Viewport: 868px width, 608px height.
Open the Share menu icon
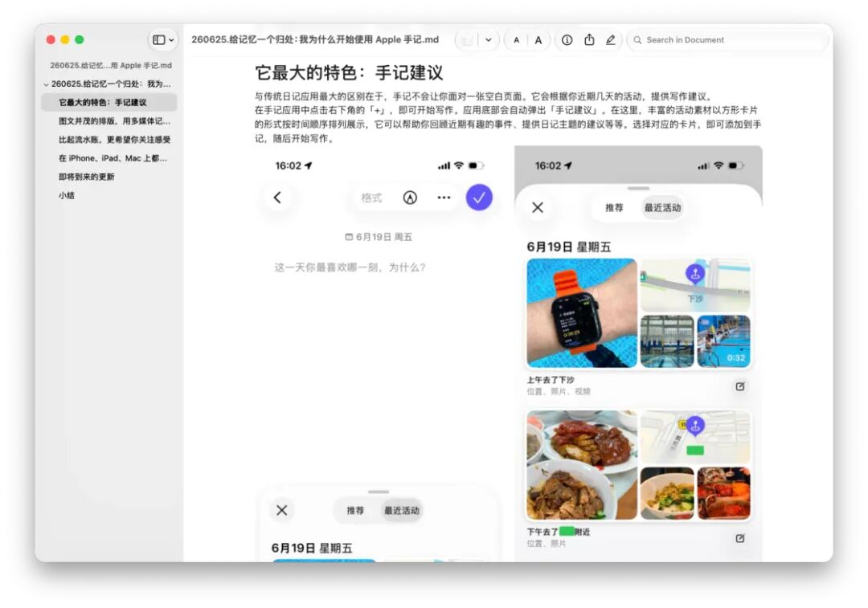pyautogui.click(x=590, y=40)
